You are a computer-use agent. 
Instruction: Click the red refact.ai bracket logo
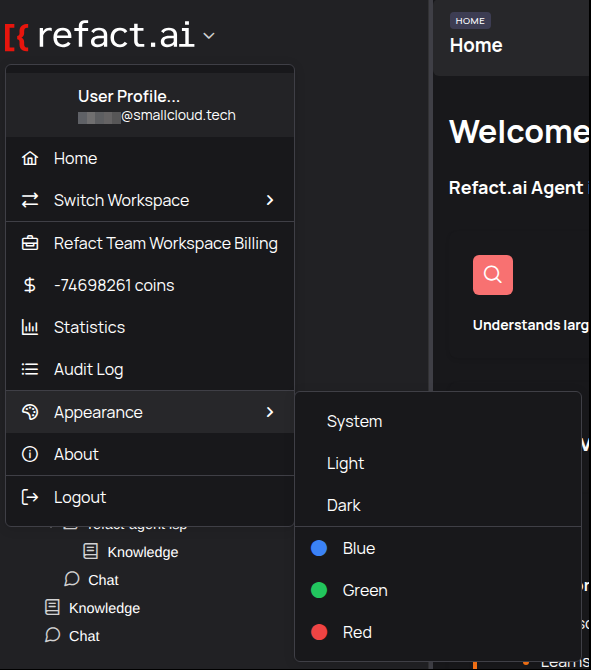click(x=17, y=38)
